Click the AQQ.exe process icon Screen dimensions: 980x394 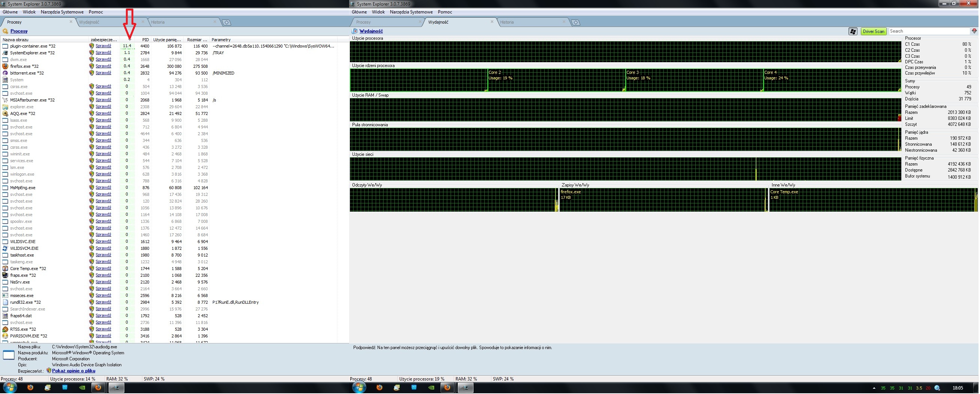click(x=5, y=113)
